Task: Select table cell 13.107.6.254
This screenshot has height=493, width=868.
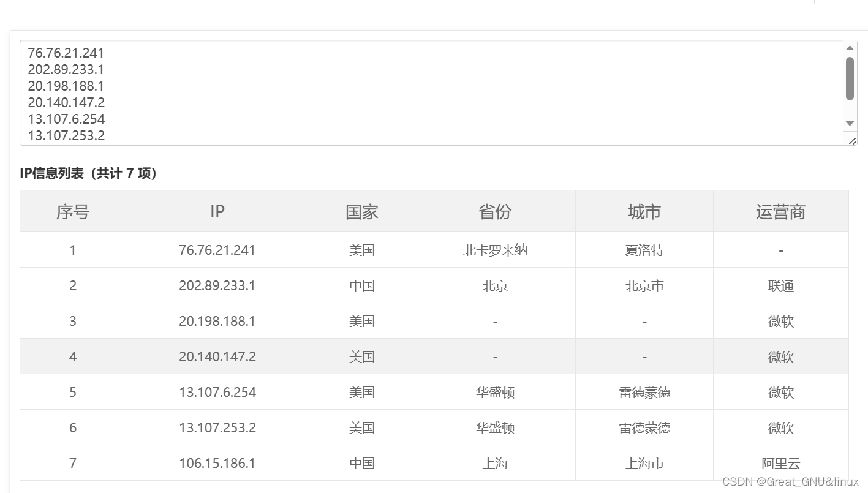Action: point(217,392)
